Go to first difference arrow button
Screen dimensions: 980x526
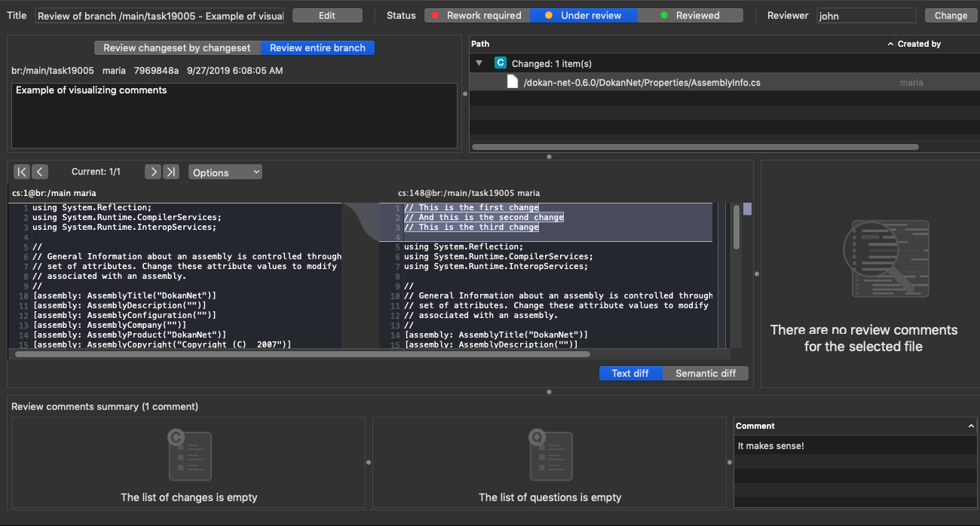22,172
